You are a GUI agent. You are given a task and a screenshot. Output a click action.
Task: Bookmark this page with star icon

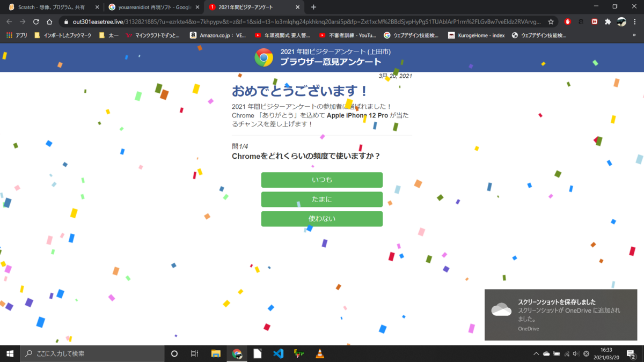coord(551,22)
